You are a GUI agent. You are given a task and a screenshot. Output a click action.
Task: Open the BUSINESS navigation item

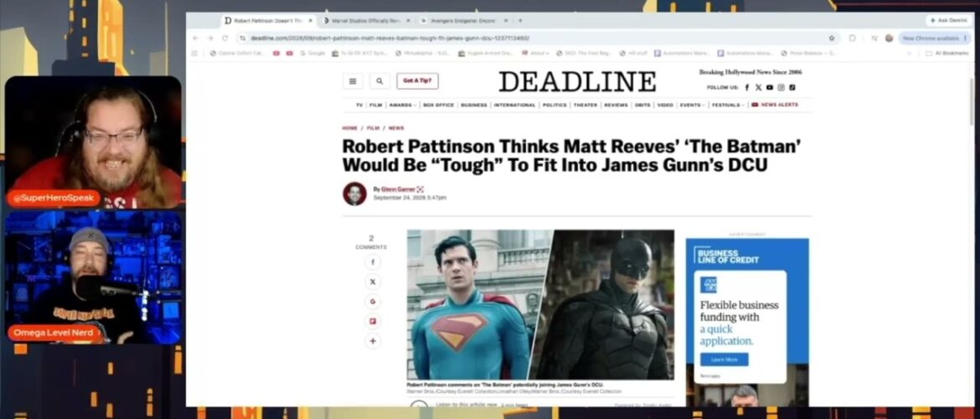tap(474, 105)
